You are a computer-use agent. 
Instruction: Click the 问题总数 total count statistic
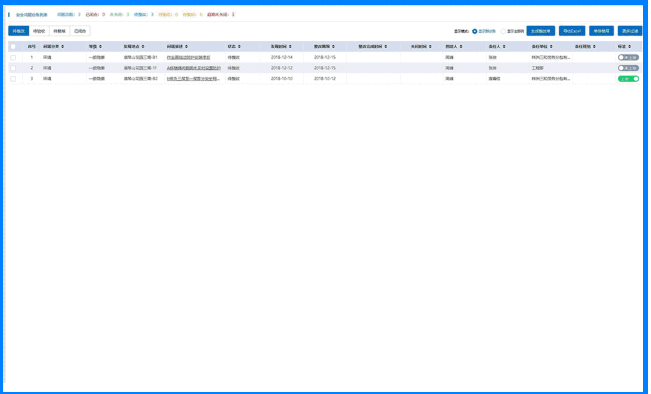tap(69, 15)
